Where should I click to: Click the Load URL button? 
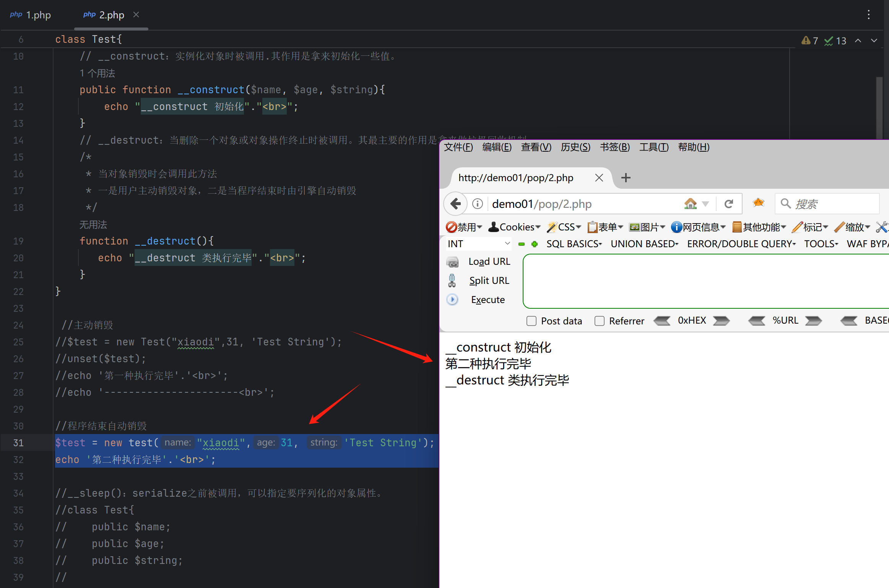coord(489,261)
